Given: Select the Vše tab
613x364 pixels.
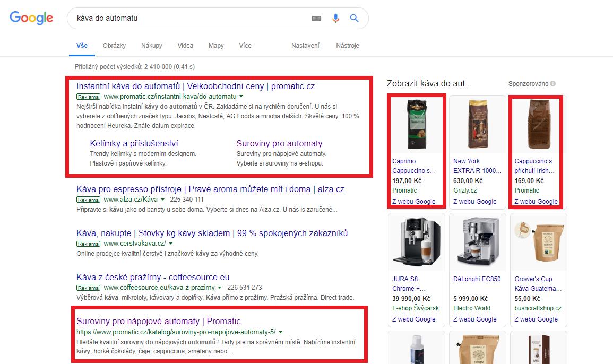Looking at the screenshot, I should [82, 45].
